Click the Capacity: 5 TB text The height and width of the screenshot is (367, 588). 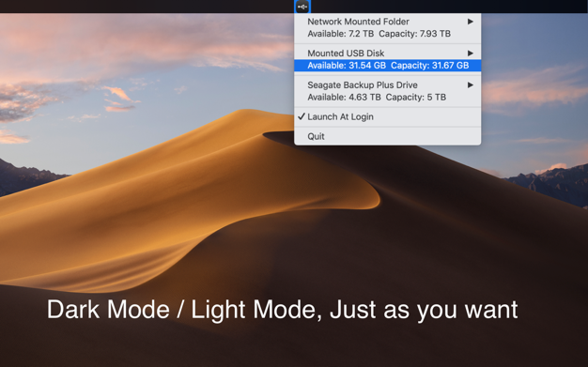[x=416, y=97]
